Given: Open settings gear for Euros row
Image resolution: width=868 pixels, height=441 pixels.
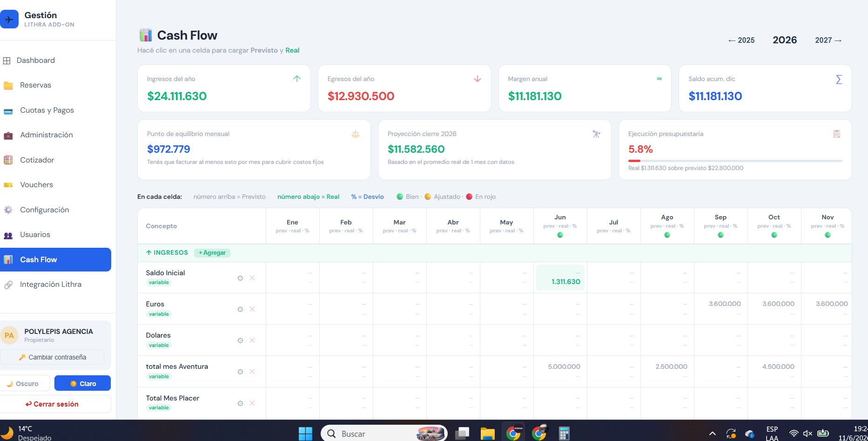Looking at the screenshot, I should pyautogui.click(x=240, y=309).
